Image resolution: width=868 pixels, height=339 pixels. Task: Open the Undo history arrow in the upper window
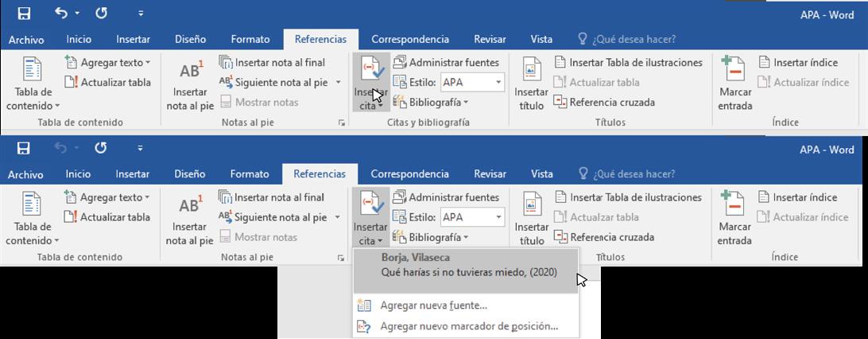point(77,14)
